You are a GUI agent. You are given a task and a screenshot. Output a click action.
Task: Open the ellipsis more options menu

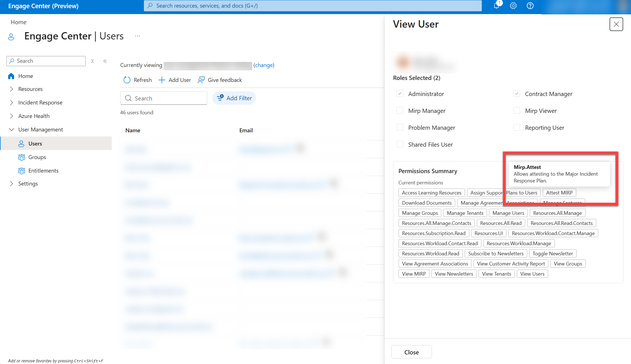[x=137, y=36]
